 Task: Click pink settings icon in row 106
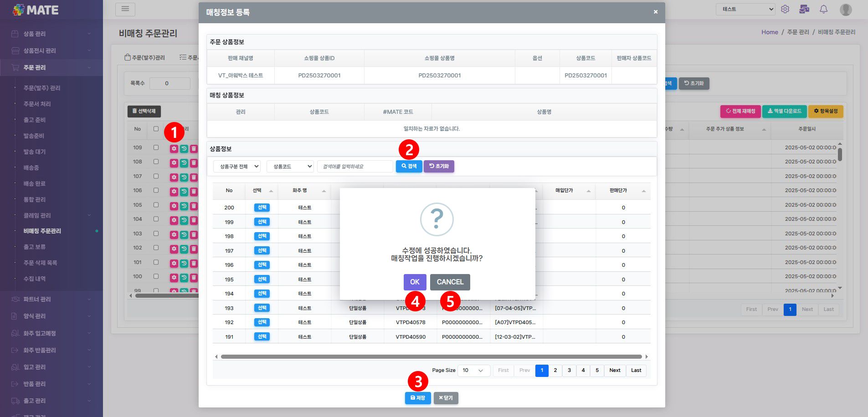pos(174,191)
